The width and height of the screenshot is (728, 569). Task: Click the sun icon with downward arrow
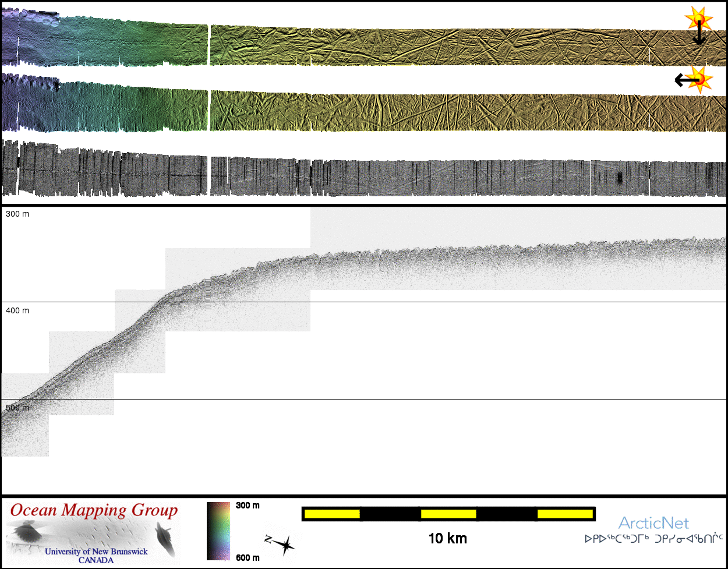(697, 20)
